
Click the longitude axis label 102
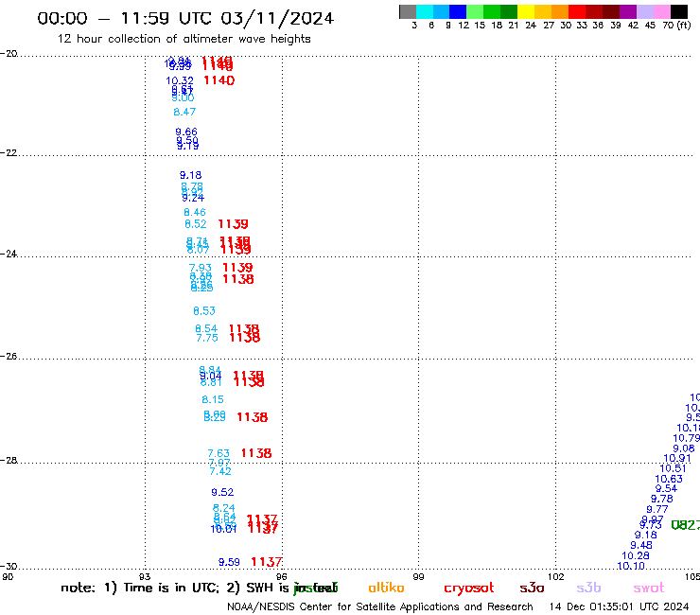[x=556, y=576]
